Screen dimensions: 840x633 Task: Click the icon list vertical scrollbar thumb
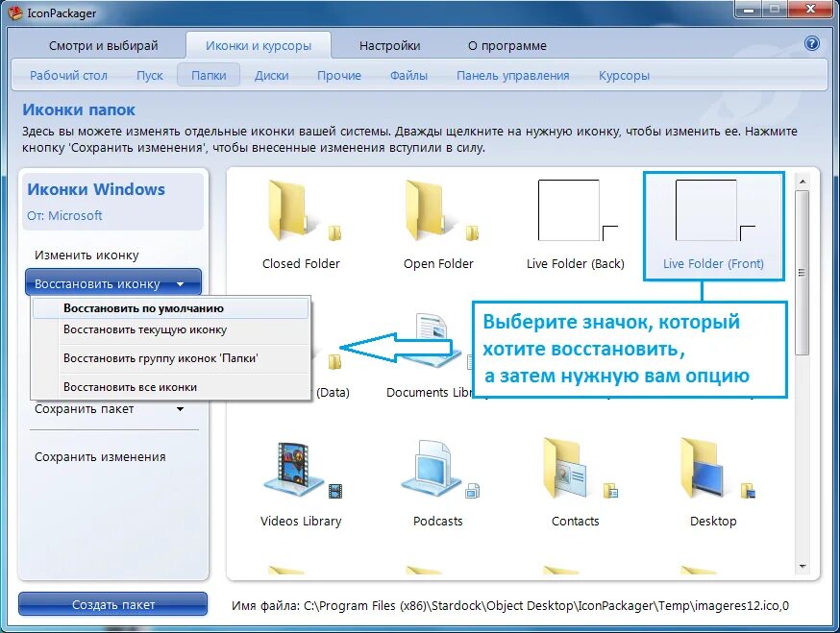coord(802,272)
